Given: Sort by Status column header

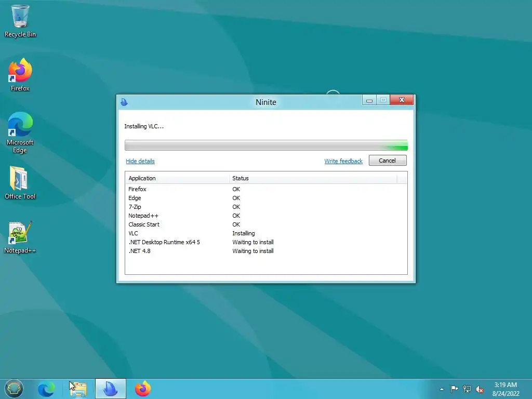Looking at the screenshot, I should [x=313, y=178].
